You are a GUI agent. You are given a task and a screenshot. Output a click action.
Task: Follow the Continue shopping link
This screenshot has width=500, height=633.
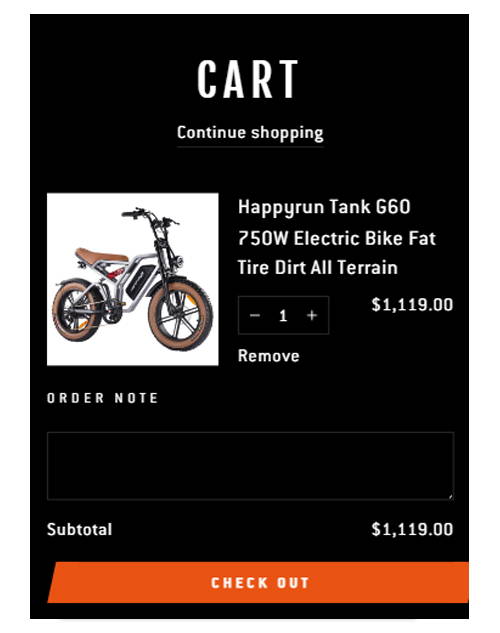click(250, 133)
